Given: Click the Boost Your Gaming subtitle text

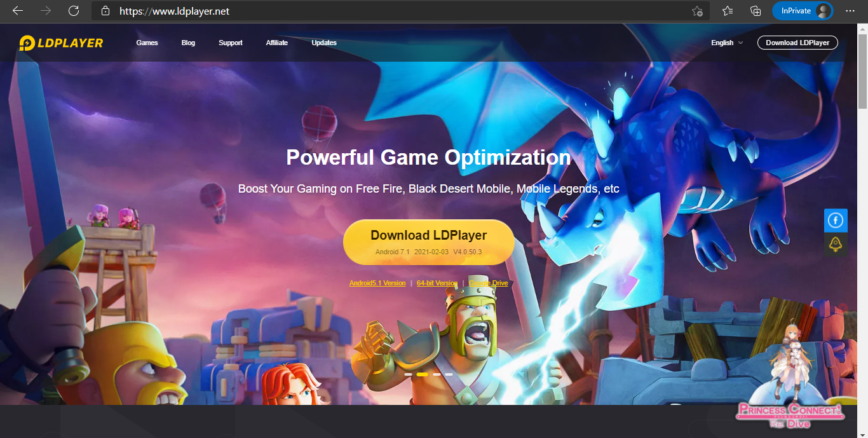Looking at the screenshot, I should point(429,189).
